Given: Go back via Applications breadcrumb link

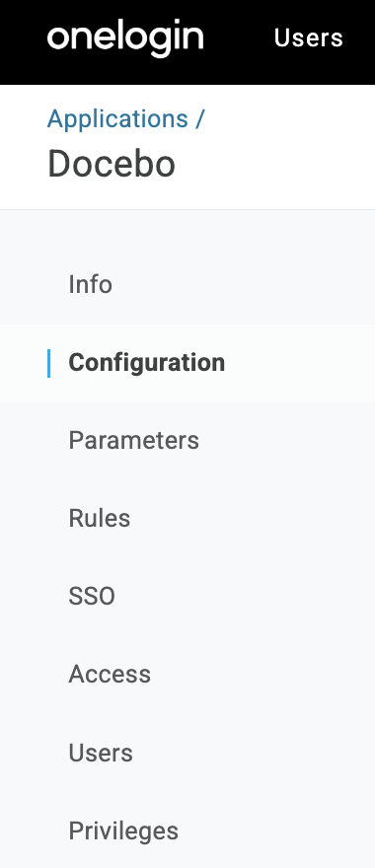Looking at the screenshot, I should pyautogui.click(x=117, y=118).
